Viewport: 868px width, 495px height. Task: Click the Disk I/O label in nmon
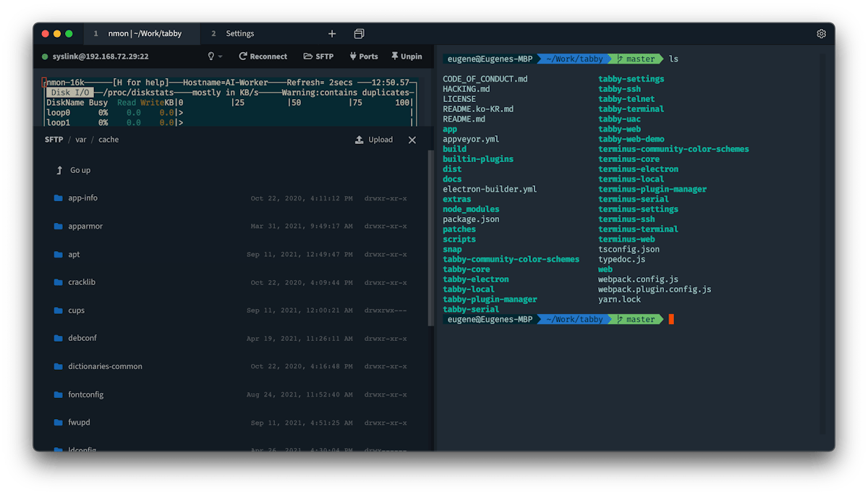coord(70,93)
